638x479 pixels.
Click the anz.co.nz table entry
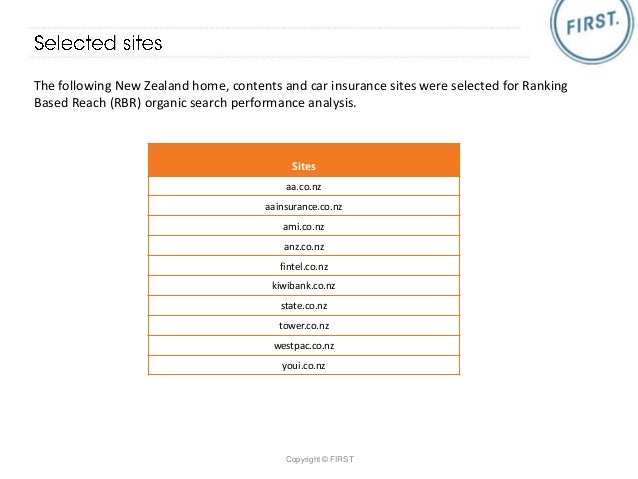click(x=304, y=246)
